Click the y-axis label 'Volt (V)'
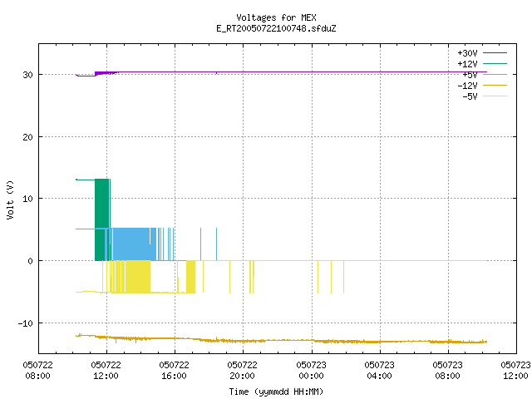The image size is (532, 399). 10,199
